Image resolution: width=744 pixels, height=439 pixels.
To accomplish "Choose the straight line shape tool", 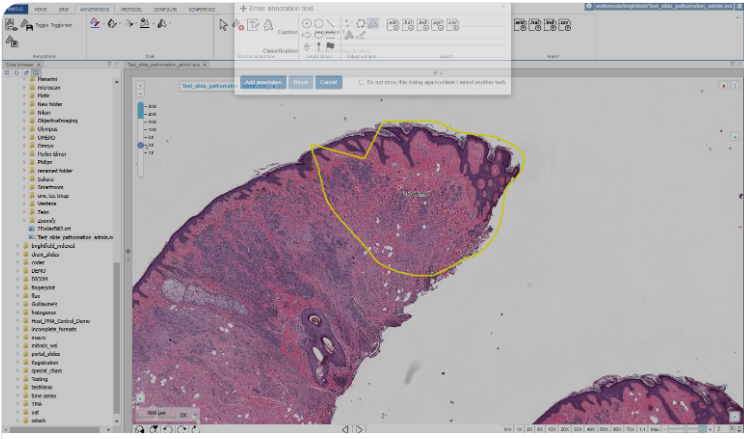I will (330, 22).
